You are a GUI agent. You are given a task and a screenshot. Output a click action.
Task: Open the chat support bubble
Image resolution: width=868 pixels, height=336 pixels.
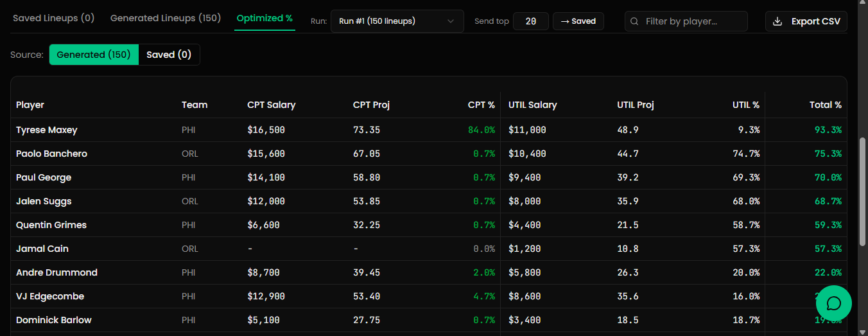pos(833,303)
